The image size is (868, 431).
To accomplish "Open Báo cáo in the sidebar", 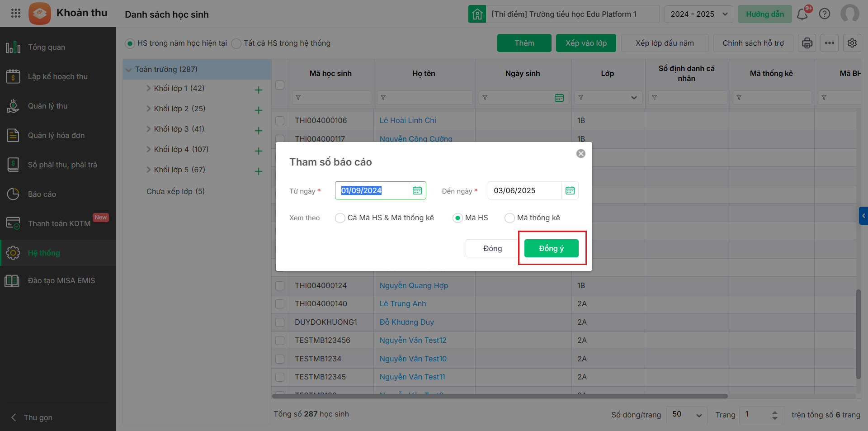I will pyautogui.click(x=42, y=194).
